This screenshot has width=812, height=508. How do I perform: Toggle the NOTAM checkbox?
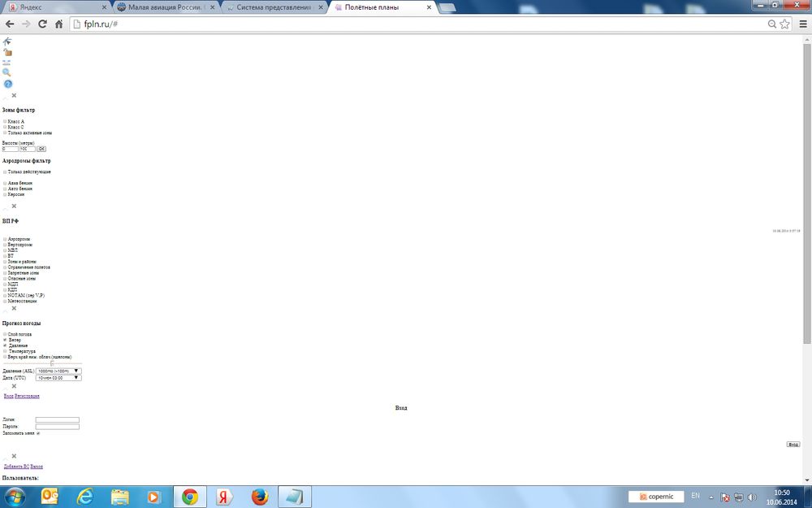tap(5, 295)
